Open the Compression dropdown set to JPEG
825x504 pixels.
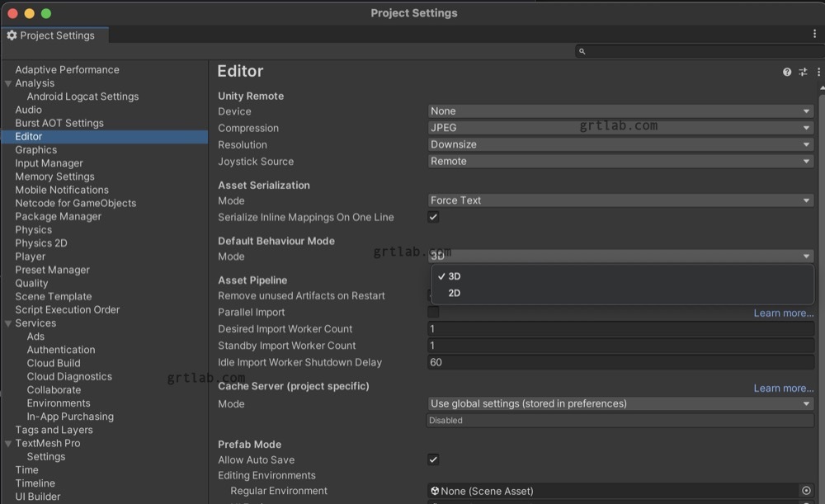coord(619,127)
